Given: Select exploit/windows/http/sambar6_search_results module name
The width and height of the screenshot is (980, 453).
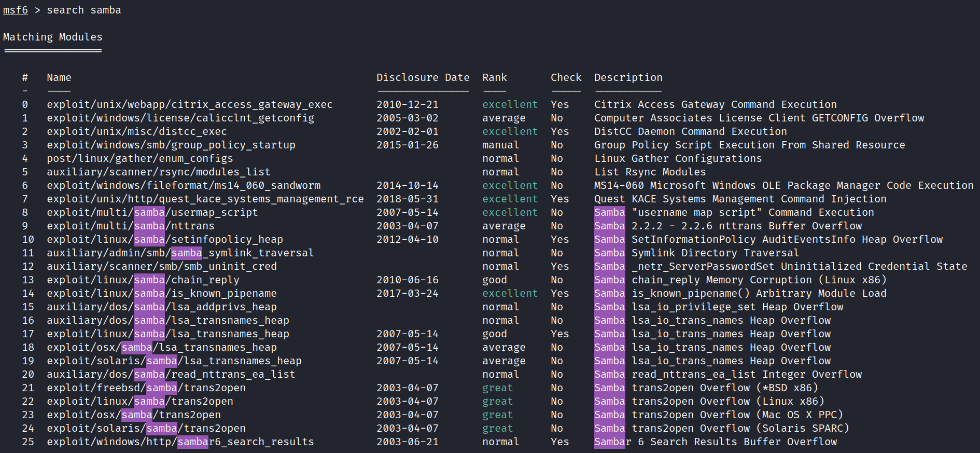Looking at the screenshot, I should [180, 442].
